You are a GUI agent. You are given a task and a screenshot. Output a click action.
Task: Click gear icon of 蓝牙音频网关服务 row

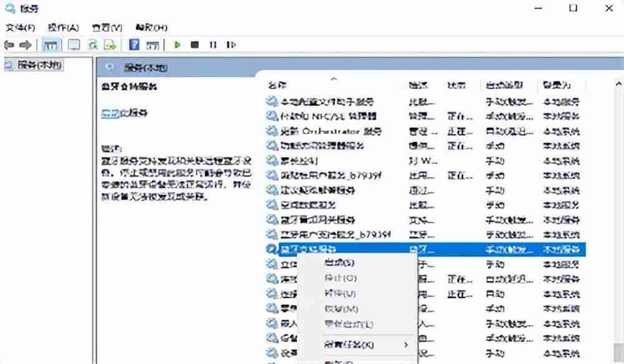click(272, 220)
